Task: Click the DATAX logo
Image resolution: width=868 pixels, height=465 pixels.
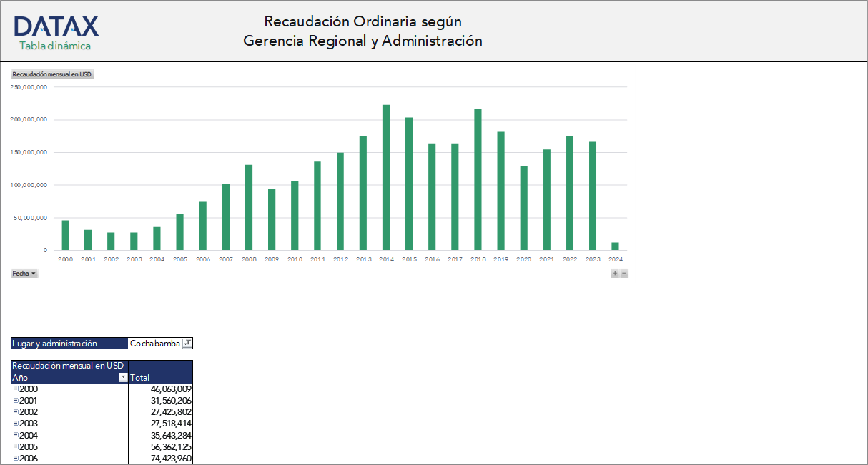Action: (x=56, y=27)
